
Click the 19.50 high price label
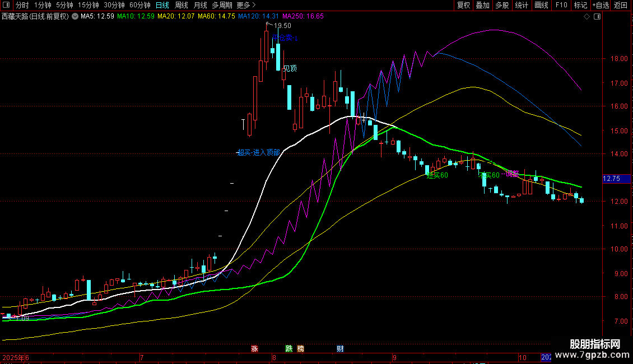click(x=282, y=26)
